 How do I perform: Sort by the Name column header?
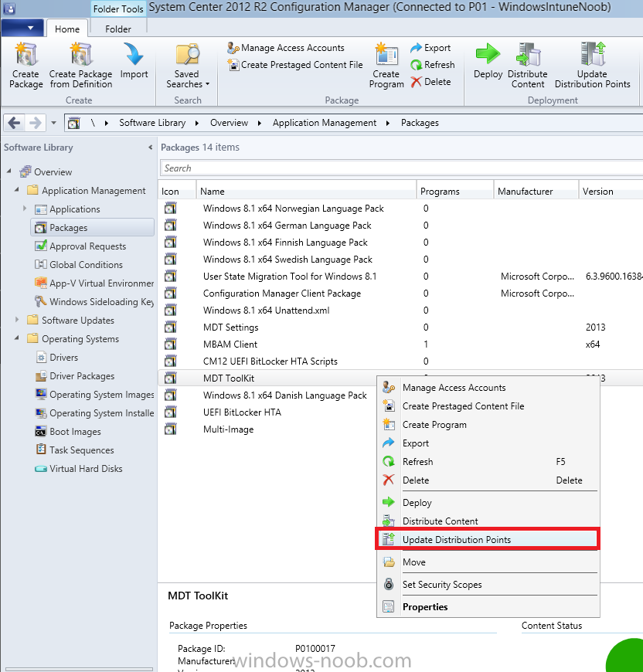[306, 191]
